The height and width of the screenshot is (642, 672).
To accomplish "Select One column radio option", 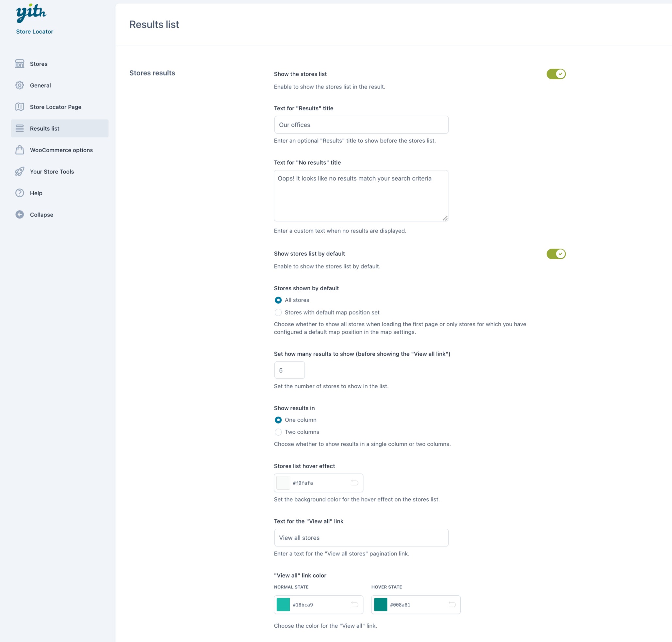I will [x=278, y=420].
